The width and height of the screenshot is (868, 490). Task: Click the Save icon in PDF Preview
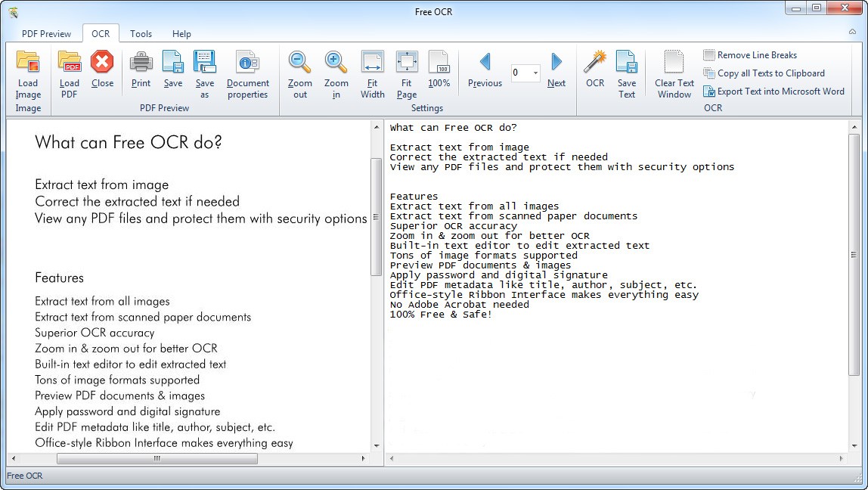pyautogui.click(x=172, y=62)
